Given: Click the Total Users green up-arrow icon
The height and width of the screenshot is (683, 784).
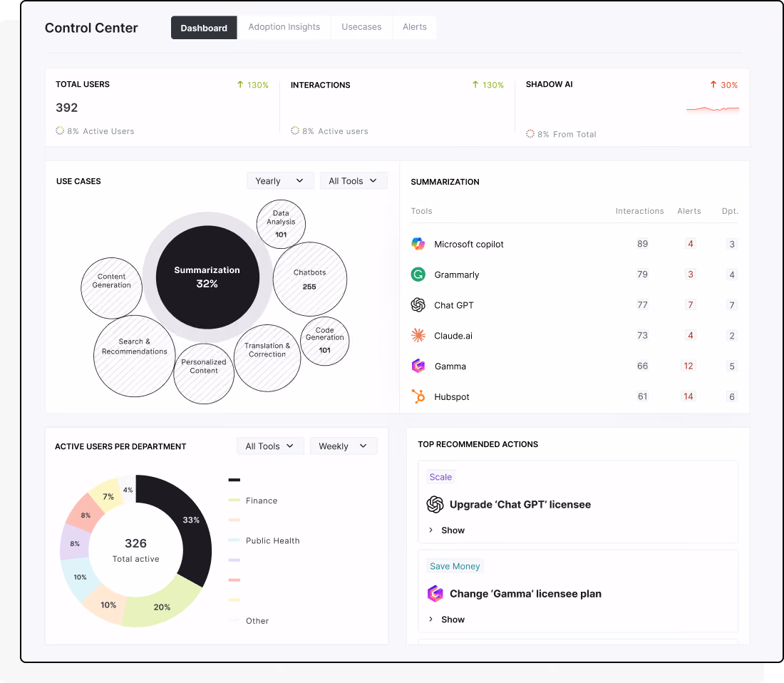Looking at the screenshot, I should pyautogui.click(x=240, y=85).
